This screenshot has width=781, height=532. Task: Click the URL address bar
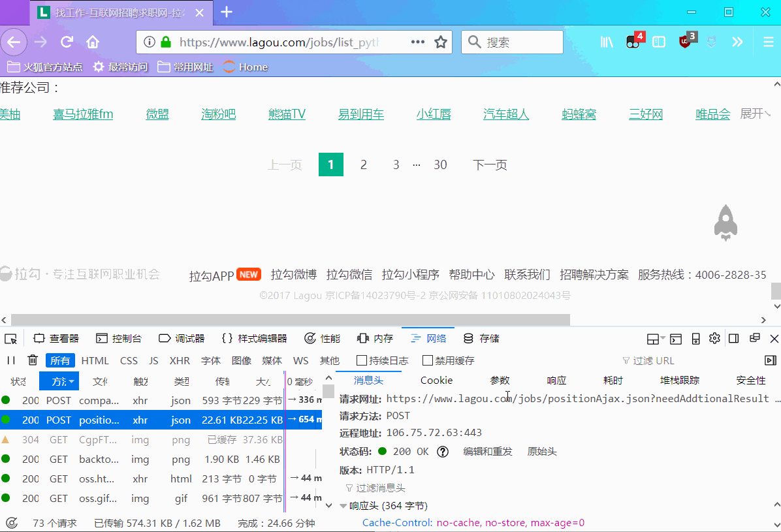point(293,42)
